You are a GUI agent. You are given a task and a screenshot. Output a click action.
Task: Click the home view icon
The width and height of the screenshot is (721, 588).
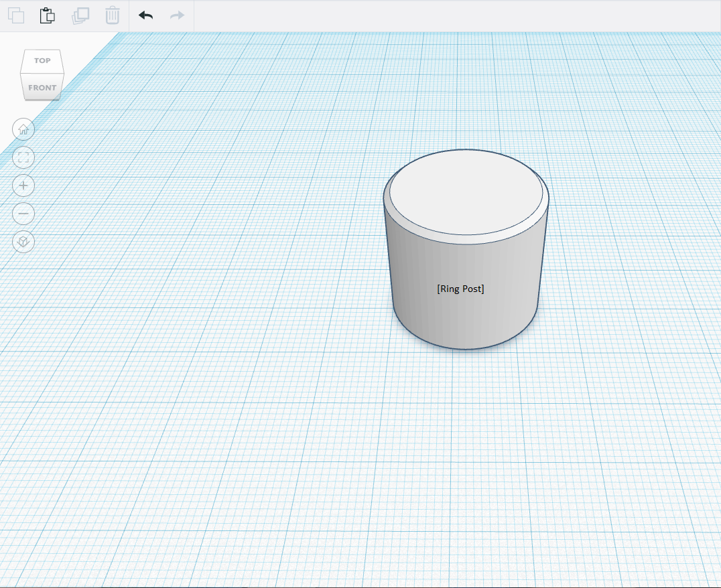[x=23, y=129]
